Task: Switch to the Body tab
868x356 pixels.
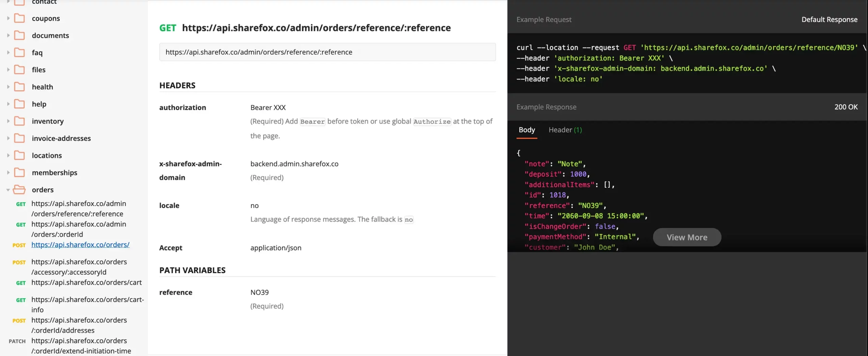Action: pyautogui.click(x=527, y=130)
